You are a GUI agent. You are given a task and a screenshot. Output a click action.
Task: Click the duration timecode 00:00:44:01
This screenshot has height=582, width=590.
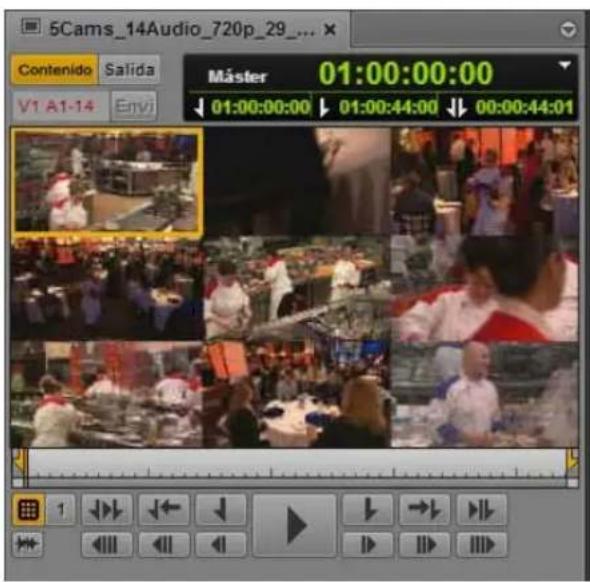525,107
